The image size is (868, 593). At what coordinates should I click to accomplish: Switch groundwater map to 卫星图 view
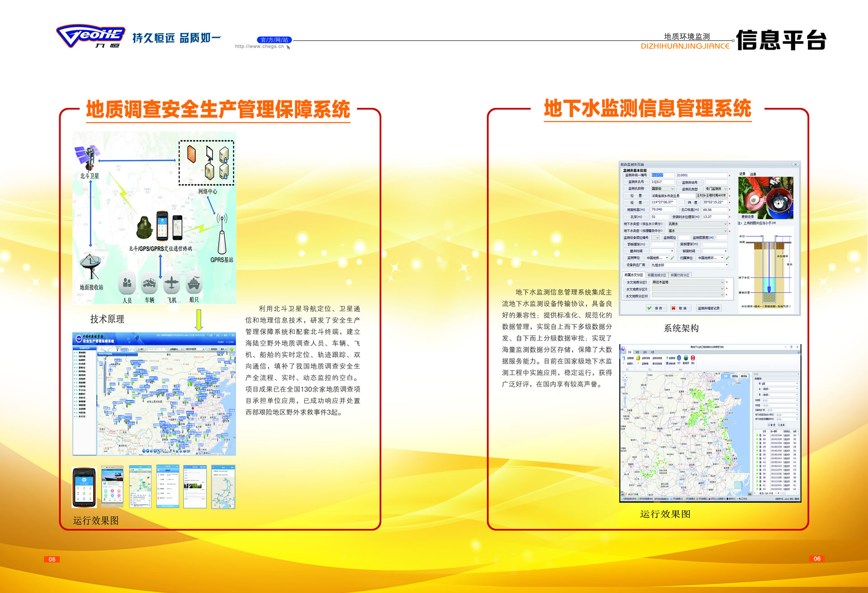tap(735, 376)
